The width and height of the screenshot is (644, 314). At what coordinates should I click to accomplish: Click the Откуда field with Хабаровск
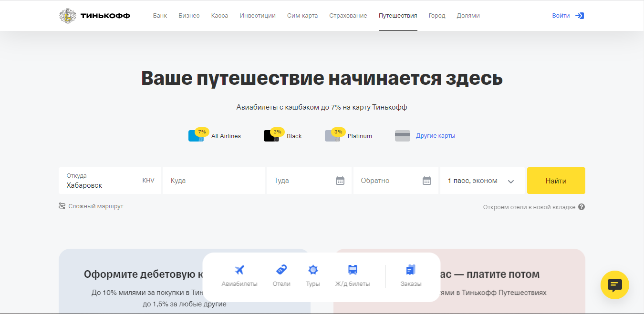(110, 181)
